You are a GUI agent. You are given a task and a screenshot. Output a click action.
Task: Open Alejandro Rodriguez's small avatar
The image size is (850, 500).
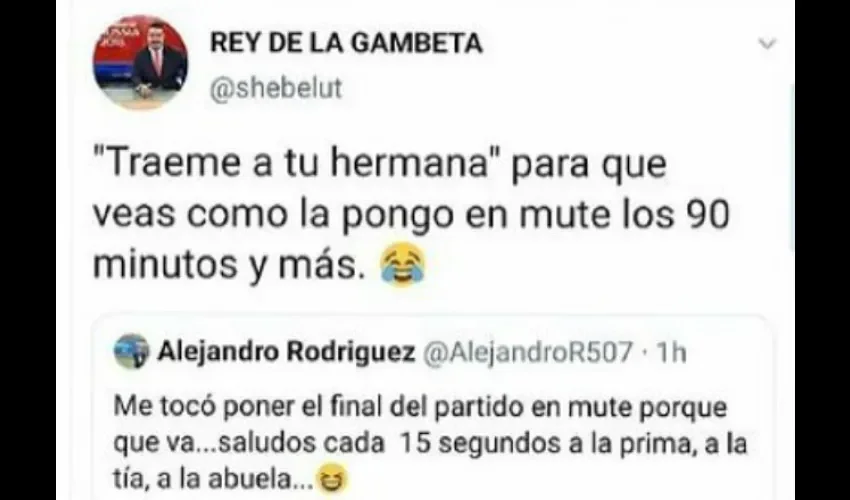(x=131, y=351)
